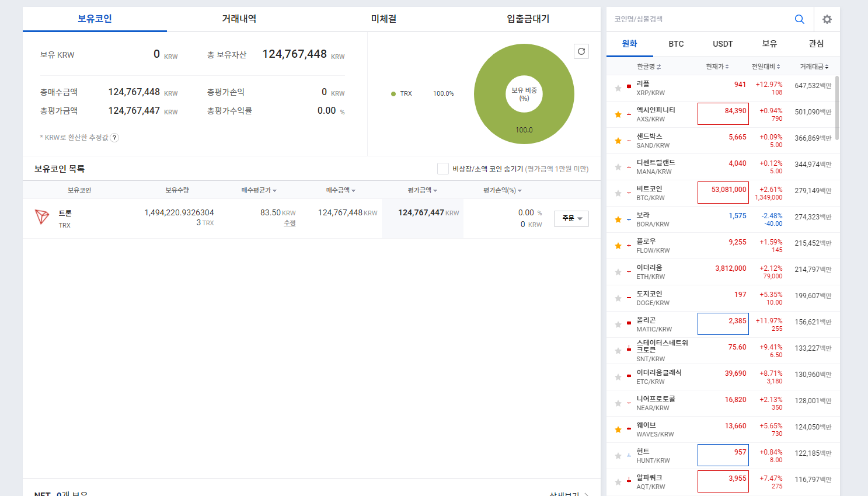
Task: Select the BTC market tab
Action: 677,44
